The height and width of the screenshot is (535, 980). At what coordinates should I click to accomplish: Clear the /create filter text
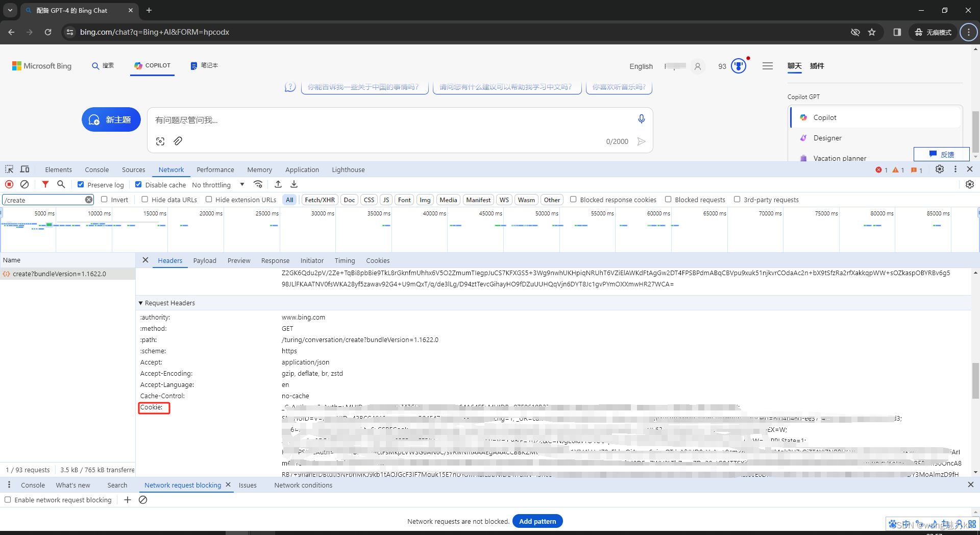pyautogui.click(x=89, y=200)
